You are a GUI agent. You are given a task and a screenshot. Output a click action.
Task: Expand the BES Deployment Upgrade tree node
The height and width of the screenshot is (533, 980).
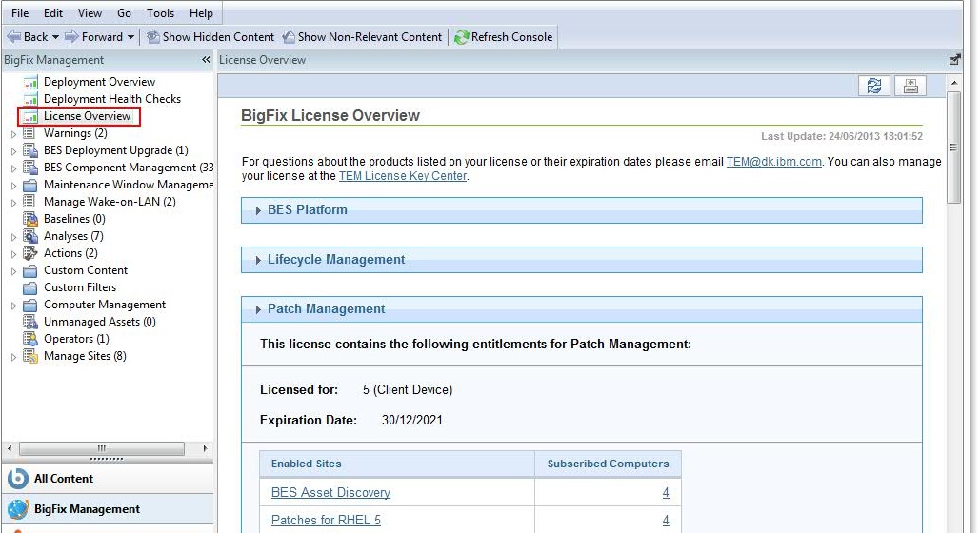click(13, 151)
